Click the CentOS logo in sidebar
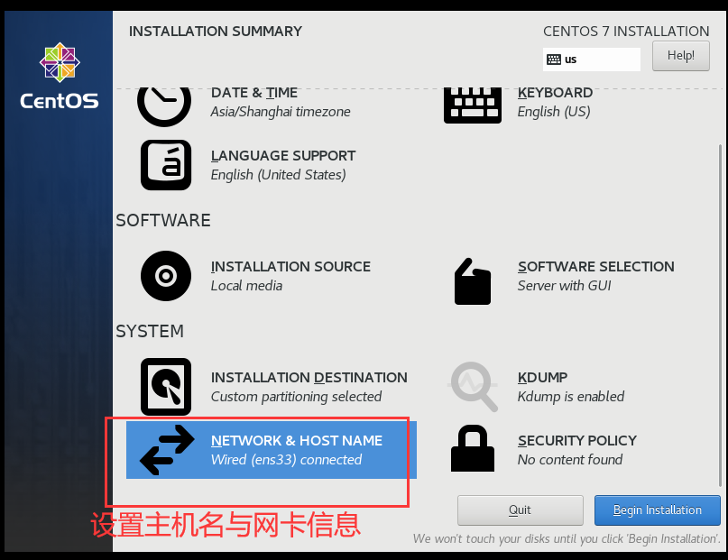 point(60,76)
